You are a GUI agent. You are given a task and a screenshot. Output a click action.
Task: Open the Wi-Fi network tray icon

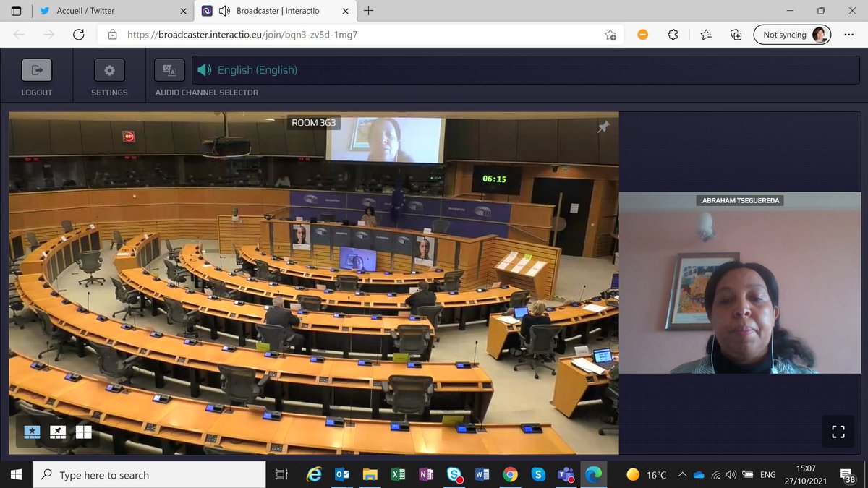click(716, 475)
